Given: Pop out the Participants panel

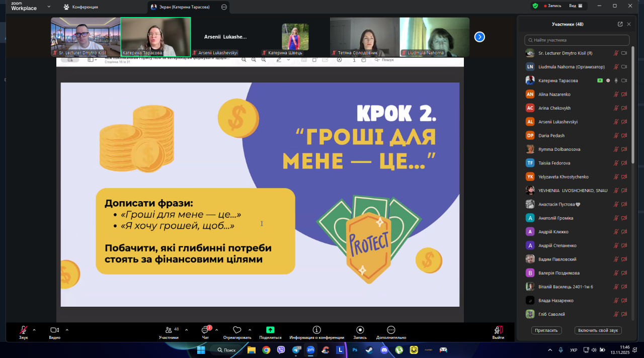Looking at the screenshot, I should click(620, 24).
